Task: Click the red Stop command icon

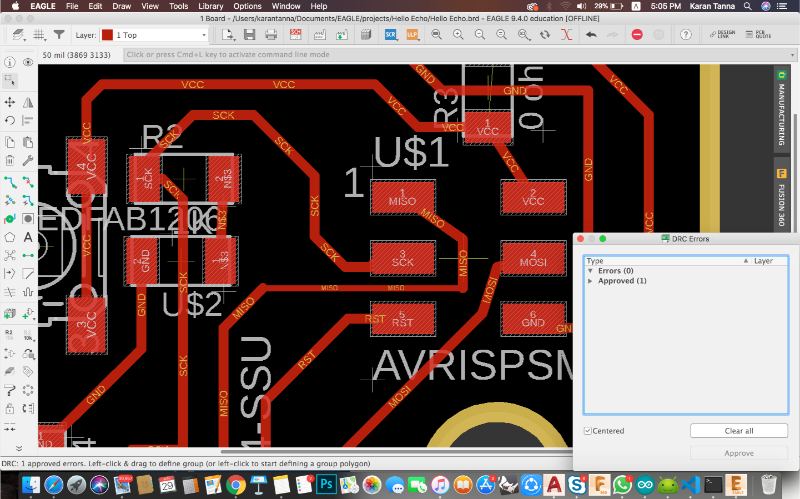Action: pyautogui.click(x=637, y=35)
